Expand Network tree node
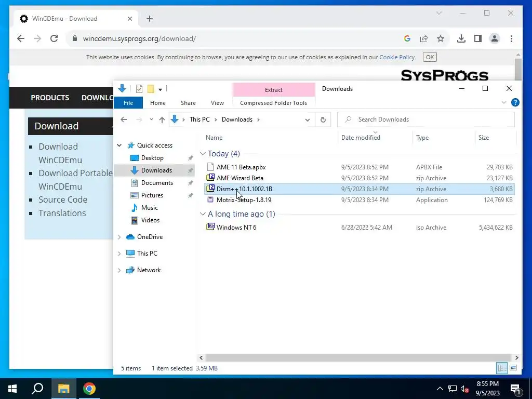The height and width of the screenshot is (399, 532). pyautogui.click(x=119, y=270)
